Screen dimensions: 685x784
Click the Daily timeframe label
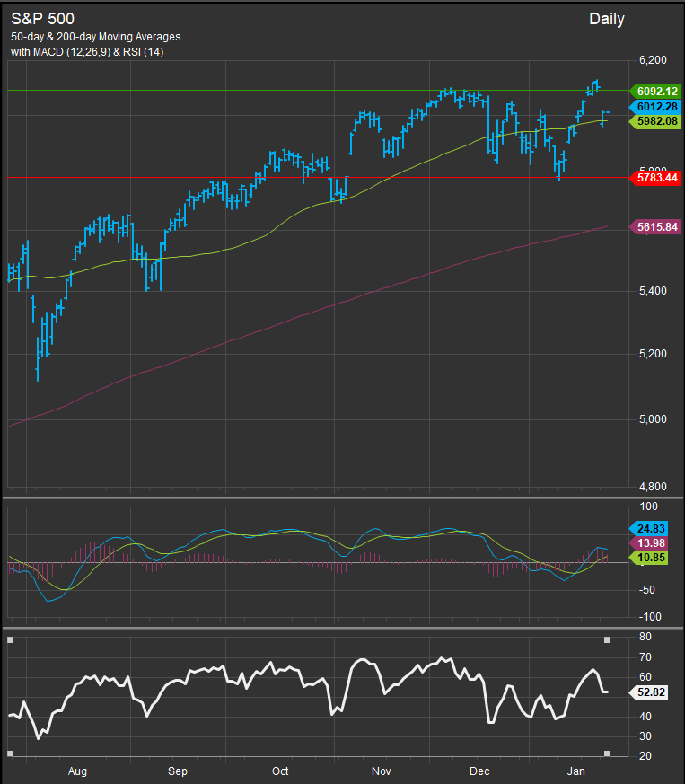coord(607,19)
